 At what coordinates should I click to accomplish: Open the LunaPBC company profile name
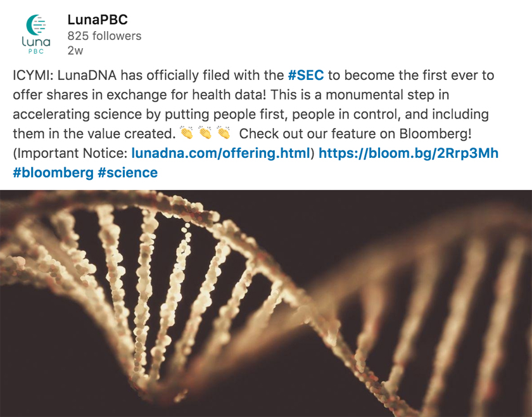98,20
